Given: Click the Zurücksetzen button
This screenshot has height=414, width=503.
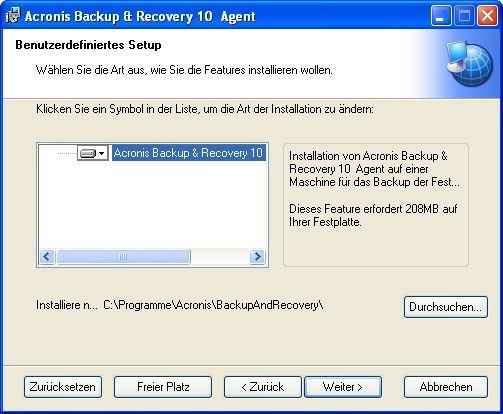Looking at the screenshot, I should 63,387.
